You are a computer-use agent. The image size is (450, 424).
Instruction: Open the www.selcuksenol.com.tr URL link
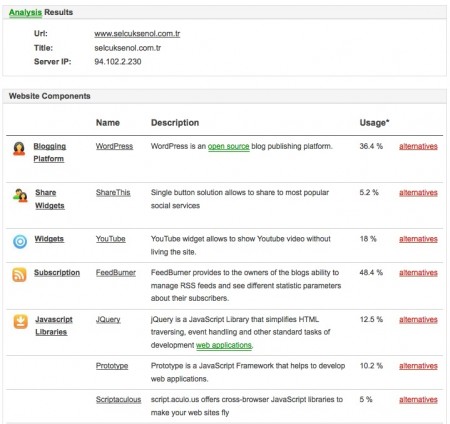(137, 34)
